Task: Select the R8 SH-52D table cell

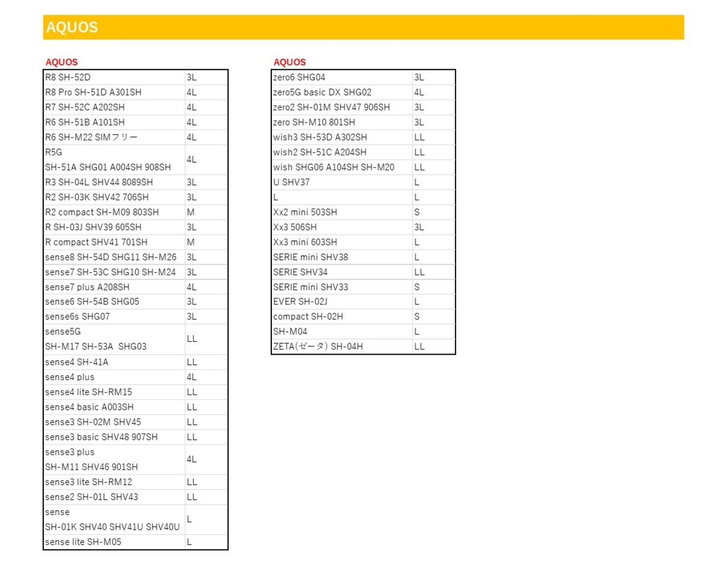Action: point(114,77)
